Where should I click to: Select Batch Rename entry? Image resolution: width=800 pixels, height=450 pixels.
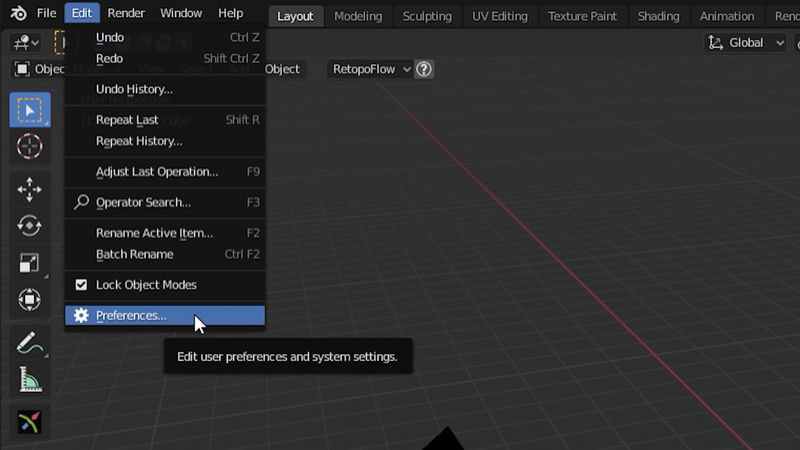tap(165, 254)
